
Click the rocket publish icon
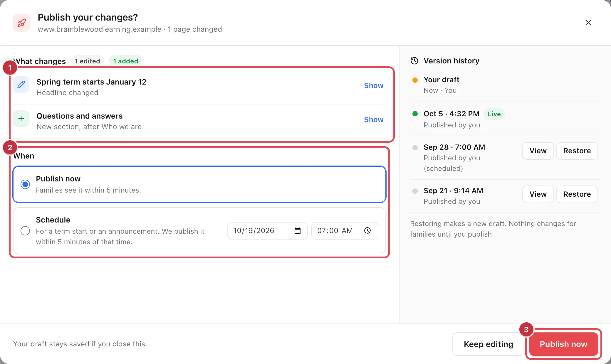(22, 23)
